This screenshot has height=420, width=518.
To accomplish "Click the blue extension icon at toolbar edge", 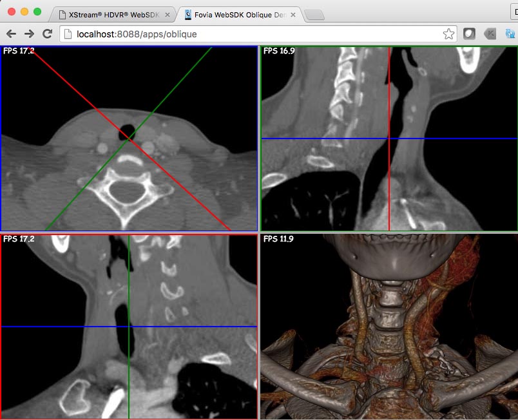I will (x=511, y=34).
